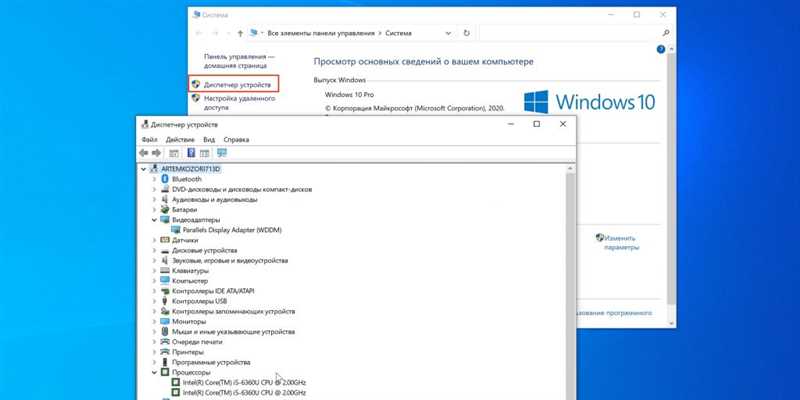Viewport: 800px width, 400px height.
Task: Expand the Очереди печати category
Action: (x=154, y=342)
